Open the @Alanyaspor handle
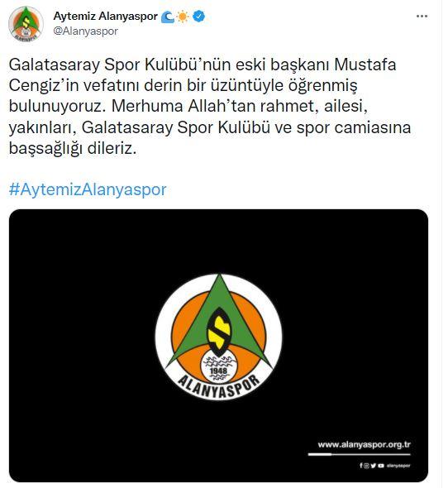This screenshot has width=448, height=488. (86, 31)
